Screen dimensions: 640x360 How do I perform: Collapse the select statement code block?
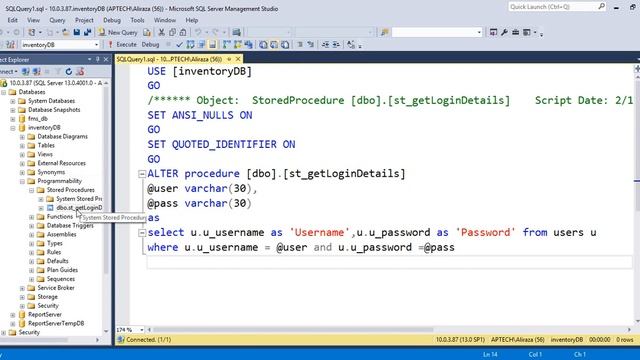click(x=142, y=233)
